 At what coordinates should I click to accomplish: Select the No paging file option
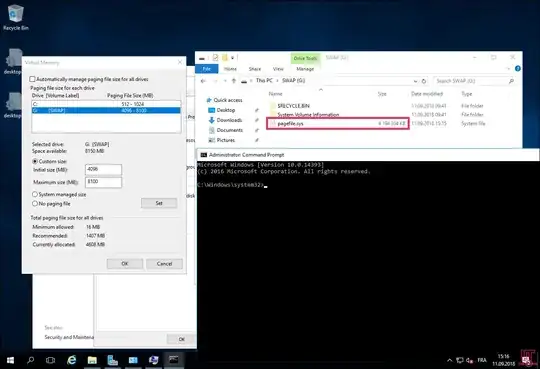click(x=35, y=204)
